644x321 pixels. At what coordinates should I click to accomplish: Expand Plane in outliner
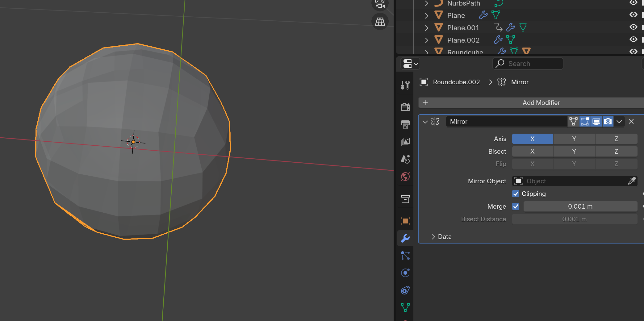426,15
